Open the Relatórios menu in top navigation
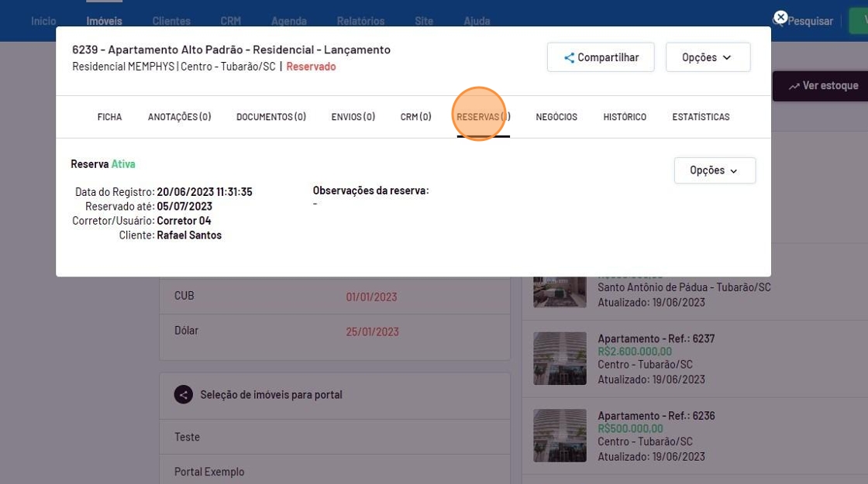This screenshot has height=484, width=868. [360, 21]
